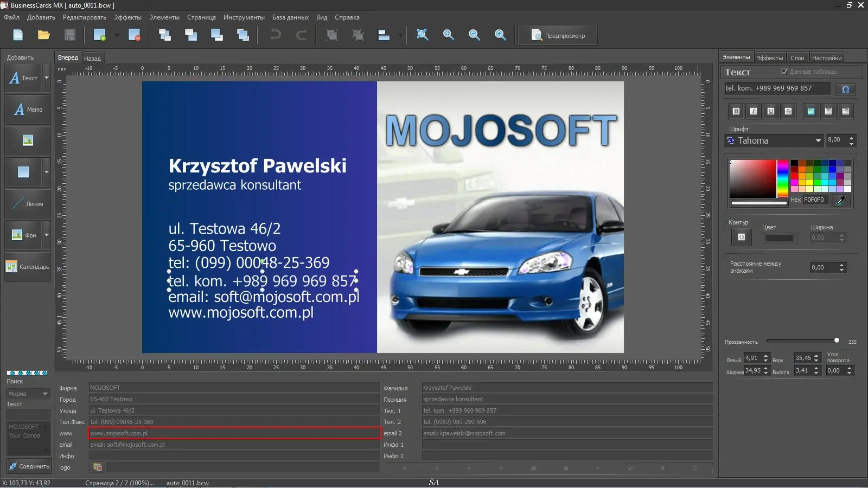Image resolution: width=868 pixels, height=488 pixels.
Task: Increase character spacing stepper
Action: click(x=841, y=265)
